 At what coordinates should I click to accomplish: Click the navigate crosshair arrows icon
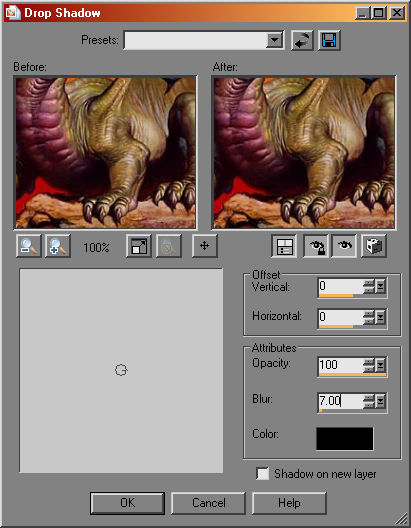point(205,246)
